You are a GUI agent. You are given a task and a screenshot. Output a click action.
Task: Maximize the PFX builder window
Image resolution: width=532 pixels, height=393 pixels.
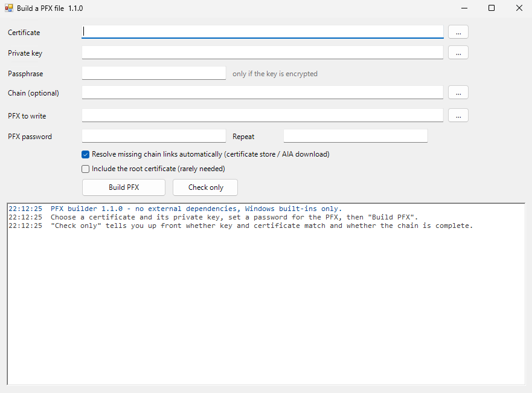coord(492,8)
